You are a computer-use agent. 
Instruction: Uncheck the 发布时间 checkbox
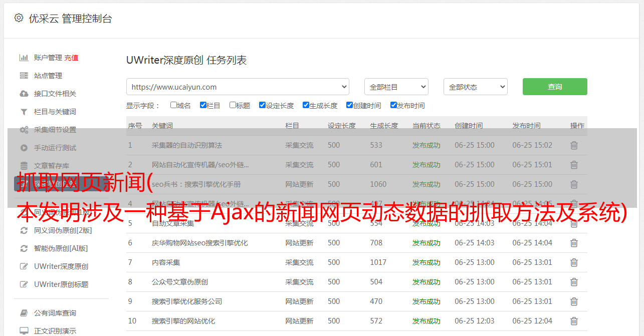click(x=393, y=105)
